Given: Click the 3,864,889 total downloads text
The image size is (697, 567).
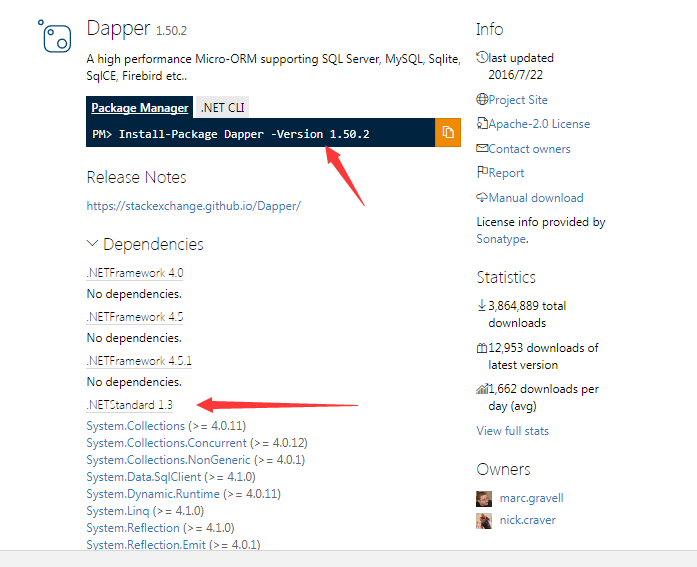Looking at the screenshot, I should click(x=527, y=314).
